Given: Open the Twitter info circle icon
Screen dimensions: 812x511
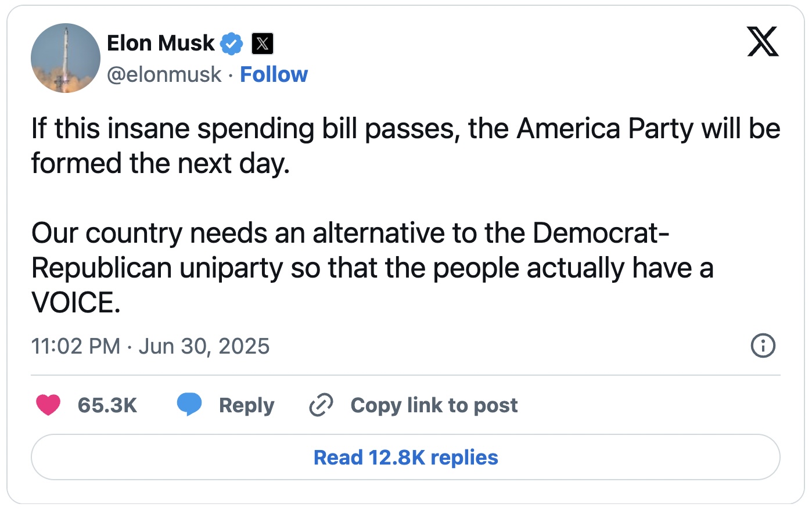Looking at the screenshot, I should coord(763,346).
